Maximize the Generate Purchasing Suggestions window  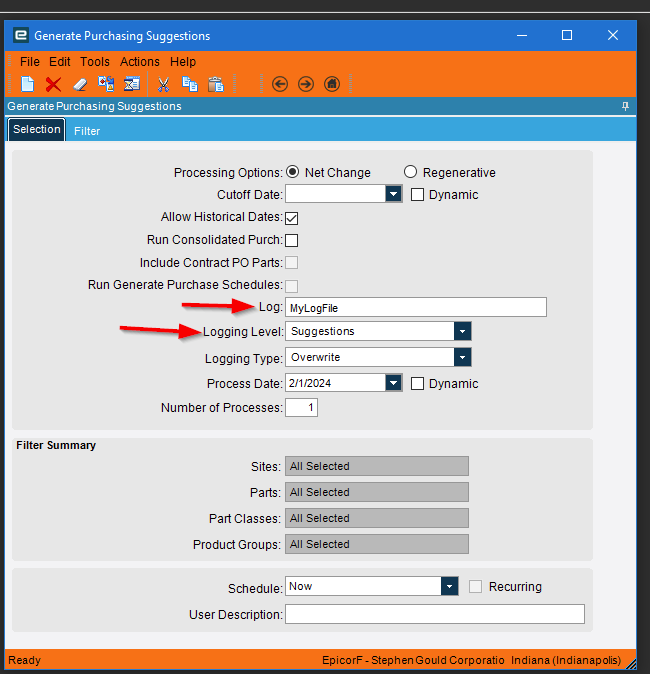point(567,35)
